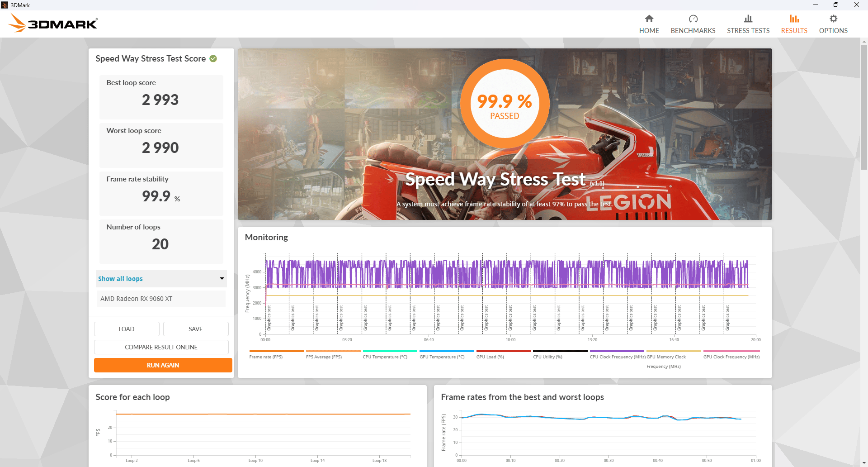Click the RUN AGAIN button
The image size is (868, 467).
pyautogui.click(x=163, y=365)
